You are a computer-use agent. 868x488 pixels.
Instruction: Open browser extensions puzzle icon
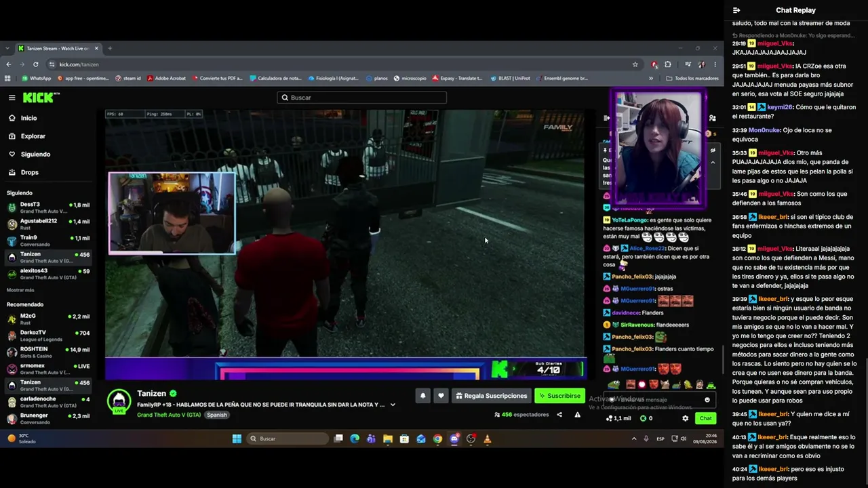668,64
